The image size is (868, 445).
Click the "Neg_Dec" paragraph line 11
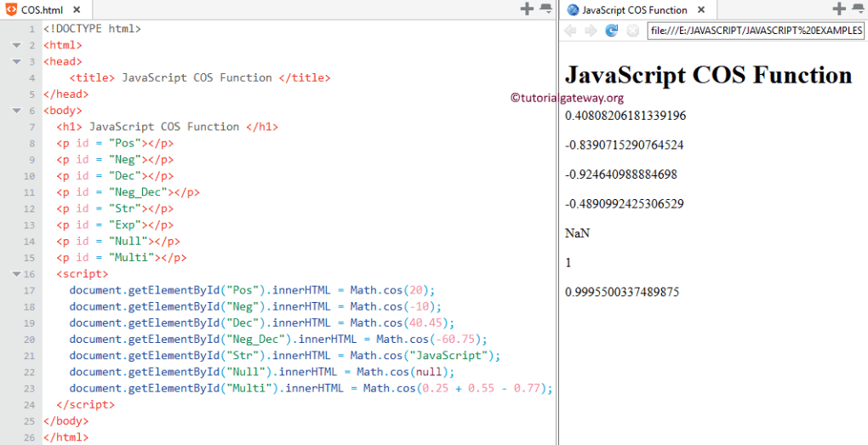[x=128, y=192]
